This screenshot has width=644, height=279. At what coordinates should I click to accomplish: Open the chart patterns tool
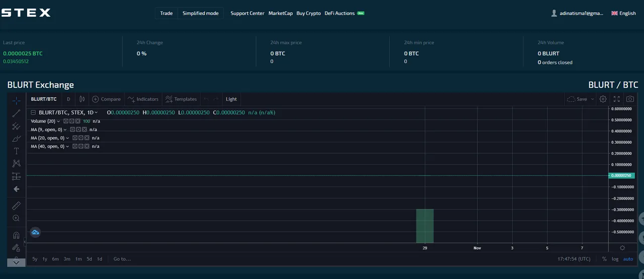pyautogui.click(x=16, y=163)
